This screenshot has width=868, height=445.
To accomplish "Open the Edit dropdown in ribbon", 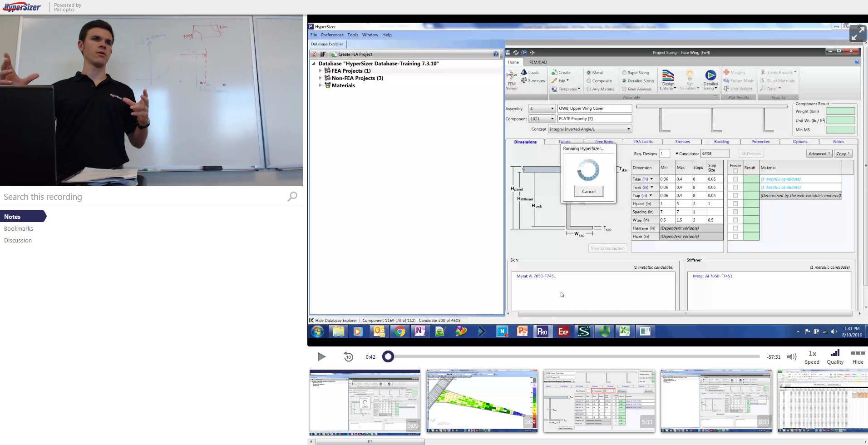I will [560, 80].
